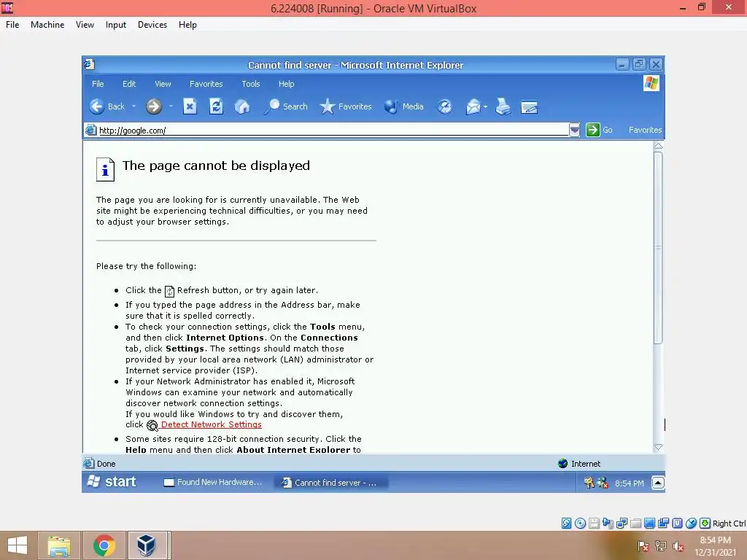Open the Internet Explorer Tools menu

tap(251, 84)
